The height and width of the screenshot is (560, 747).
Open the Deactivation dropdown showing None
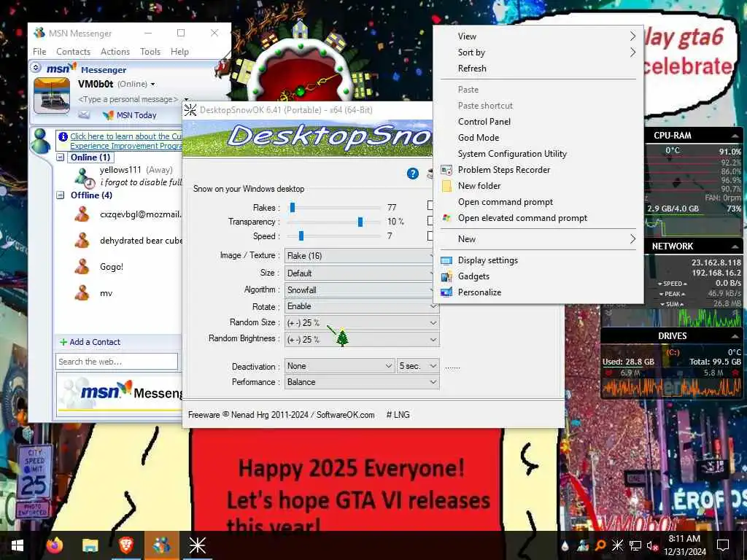(x=340, y=366)
